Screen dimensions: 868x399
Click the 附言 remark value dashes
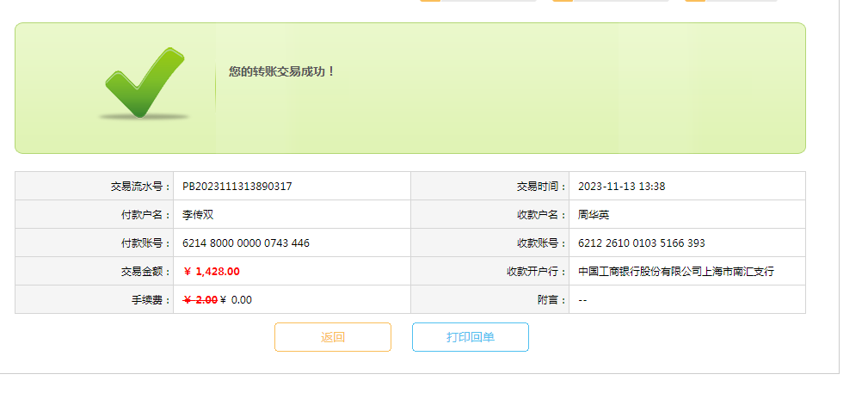coord(582,299)
